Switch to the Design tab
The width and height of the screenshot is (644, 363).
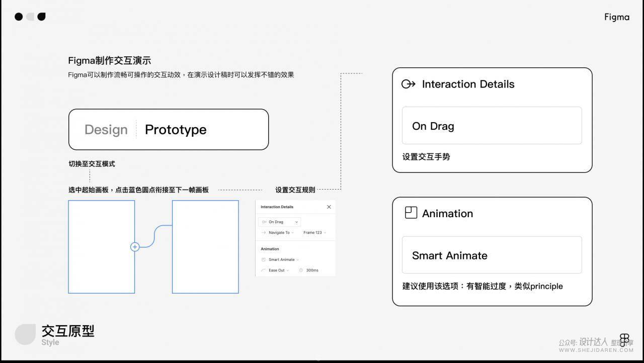click(106, 130)
